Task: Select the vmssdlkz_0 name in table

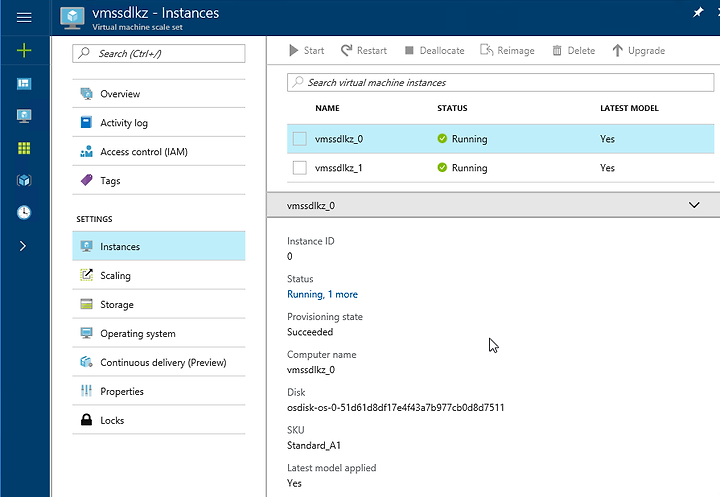Action: pos(339,139)
